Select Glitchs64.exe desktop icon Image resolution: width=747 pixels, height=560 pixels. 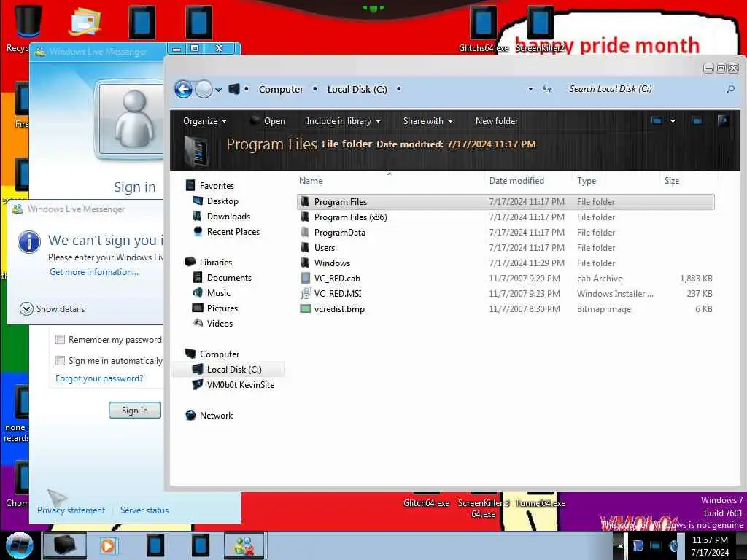pyautogui.click(x=483, y=29)
